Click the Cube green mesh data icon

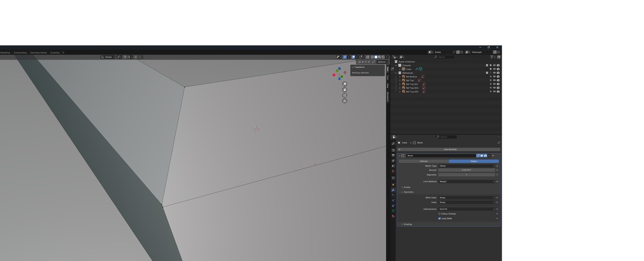click(420, 69)
